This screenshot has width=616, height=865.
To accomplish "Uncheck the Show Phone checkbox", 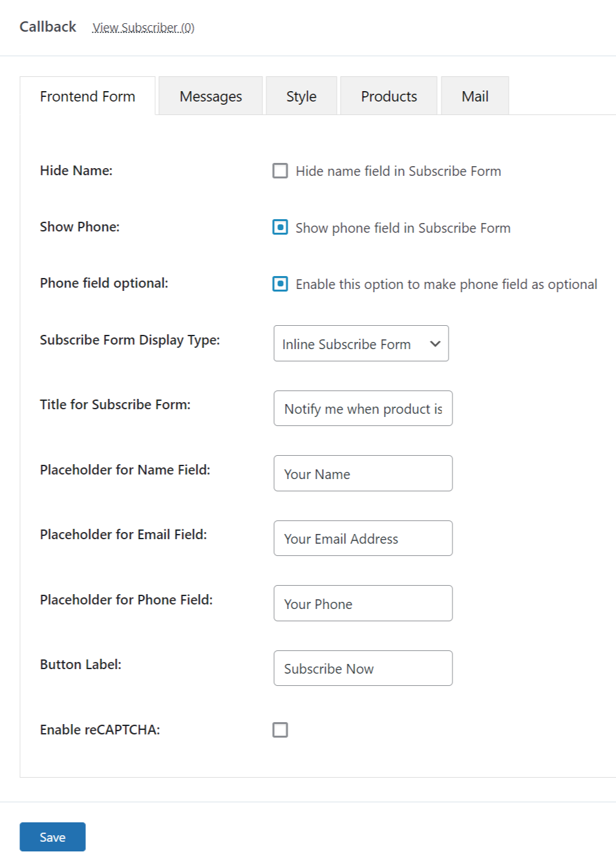I will point(280,228).
